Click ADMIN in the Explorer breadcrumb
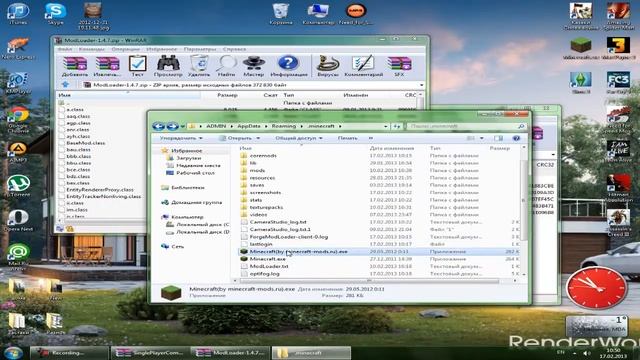Viewport: 640px width, 360px height. (216, 126)
